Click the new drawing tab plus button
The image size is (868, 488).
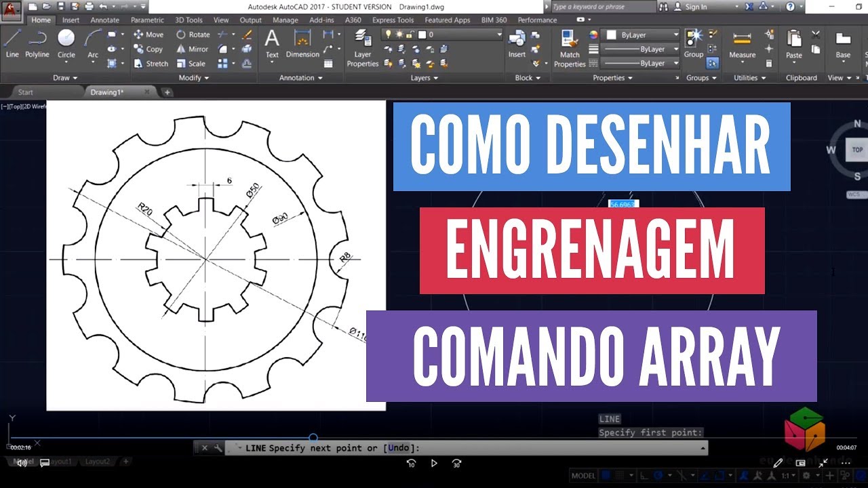point(168,92)
